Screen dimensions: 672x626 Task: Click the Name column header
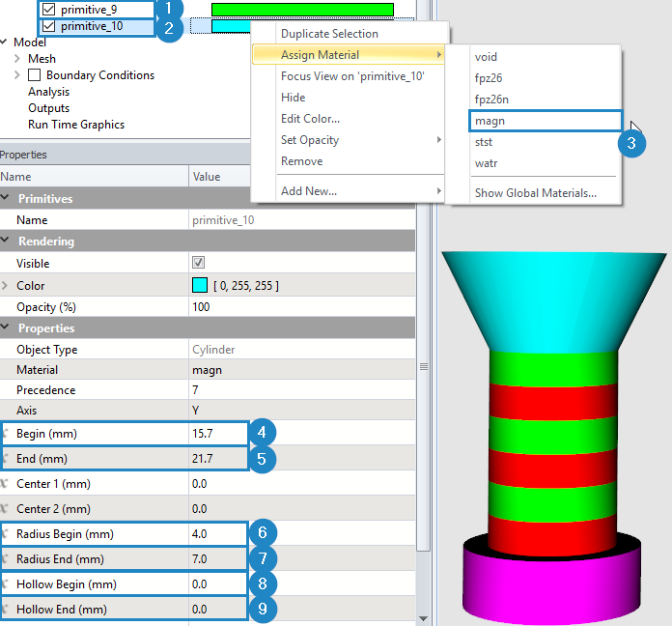pyautogui.click(x=94, y=176)
